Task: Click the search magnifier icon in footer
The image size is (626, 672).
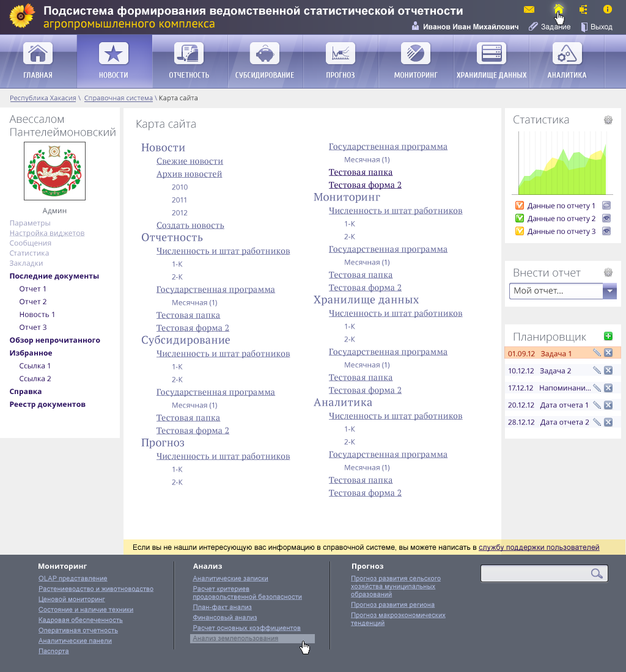Action: point(597,574)
